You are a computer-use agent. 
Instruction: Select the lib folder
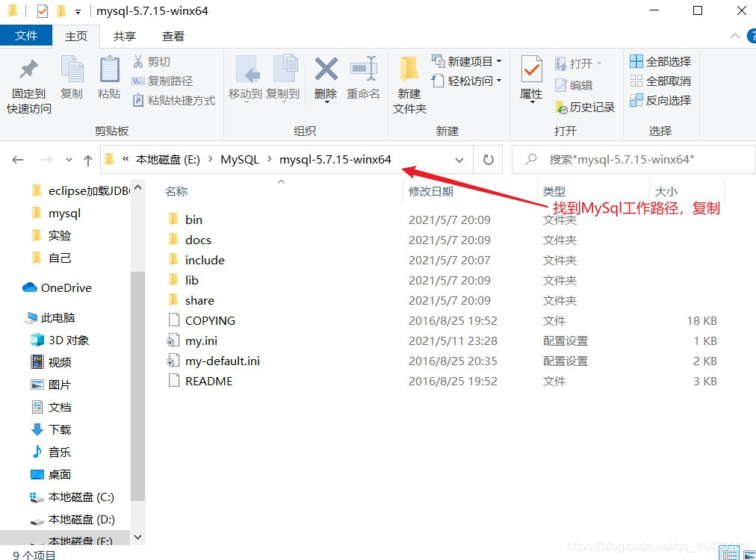click(192, 281)
